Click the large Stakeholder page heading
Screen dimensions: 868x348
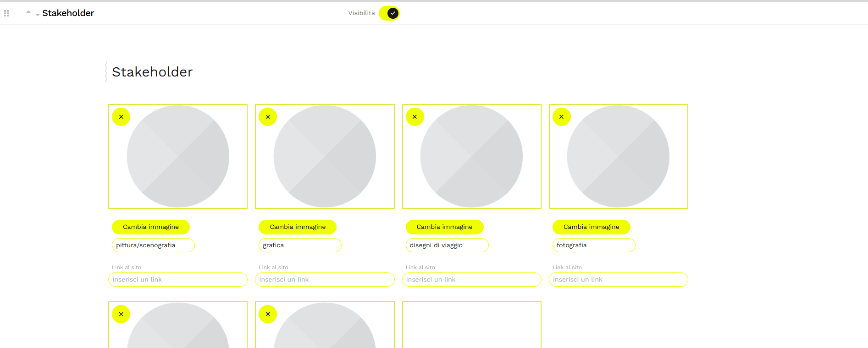(152, 72)
